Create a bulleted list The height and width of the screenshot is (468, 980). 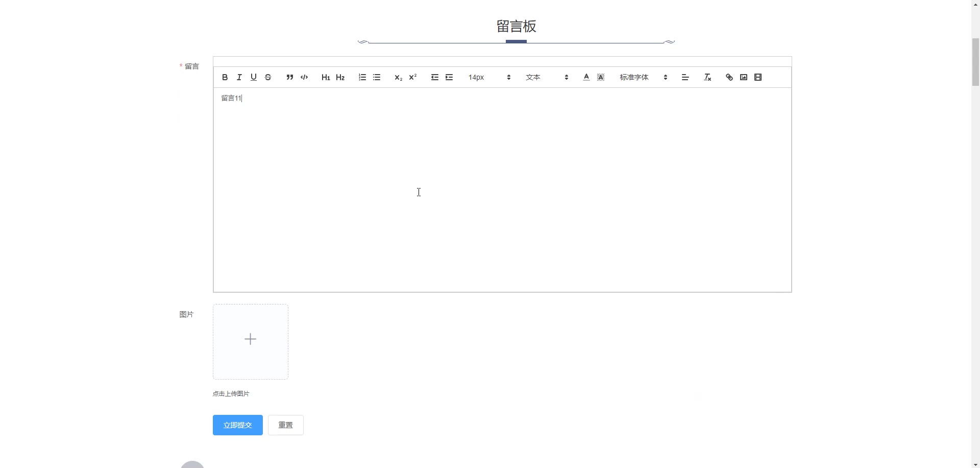377,77
